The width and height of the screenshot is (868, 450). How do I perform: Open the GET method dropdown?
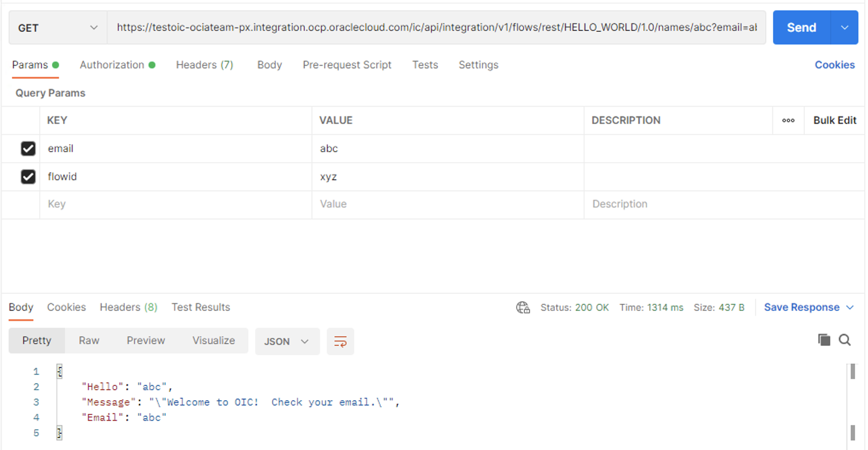tap(58, 28)
